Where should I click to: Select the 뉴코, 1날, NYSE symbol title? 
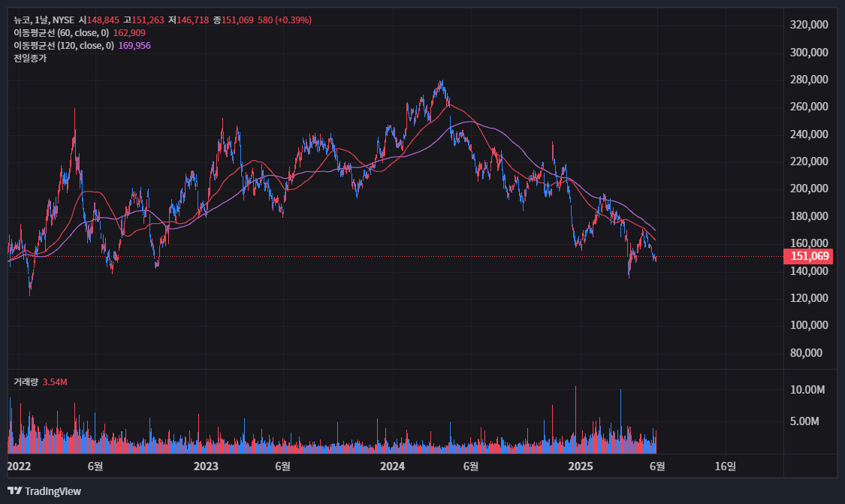44,20
